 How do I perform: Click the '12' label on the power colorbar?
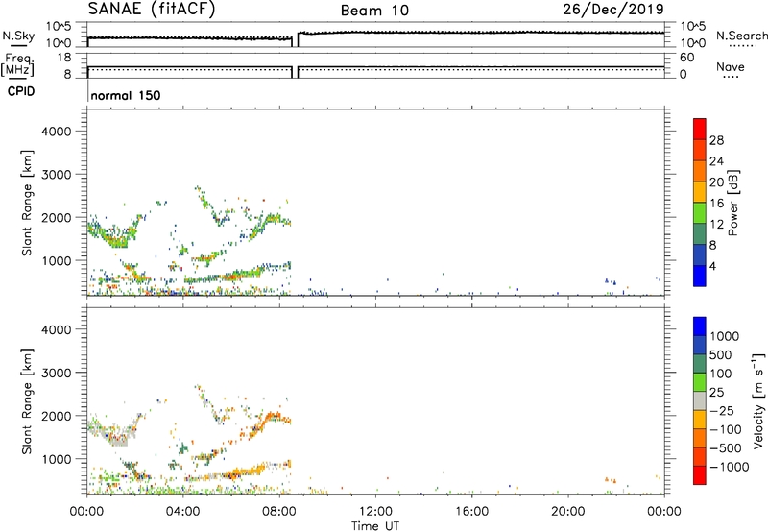coord(716,225)
